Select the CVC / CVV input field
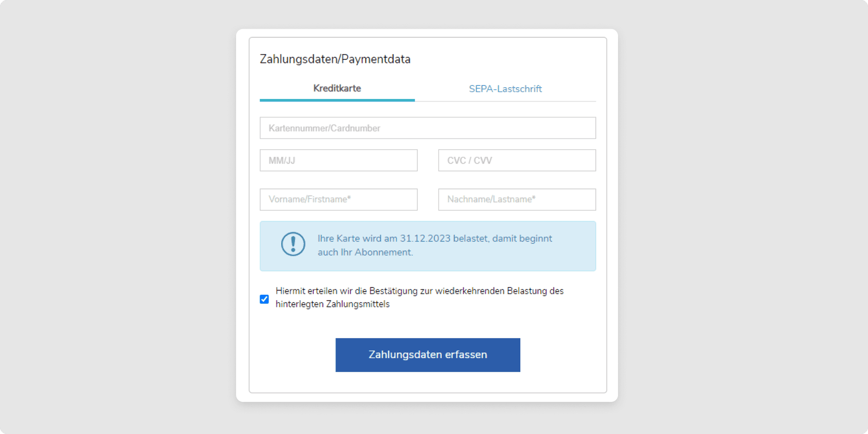Screen dimensions: 868x434 click(x=517, y=160)
